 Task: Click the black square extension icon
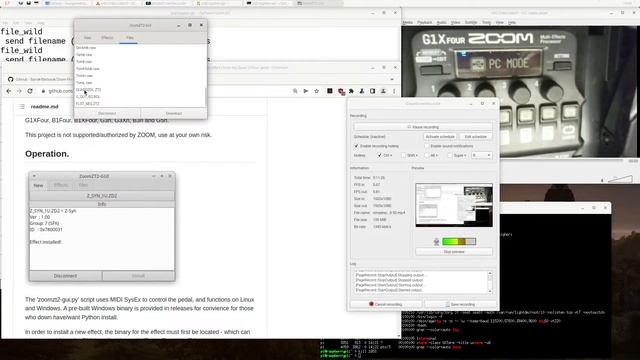click(x=330, y=91)
